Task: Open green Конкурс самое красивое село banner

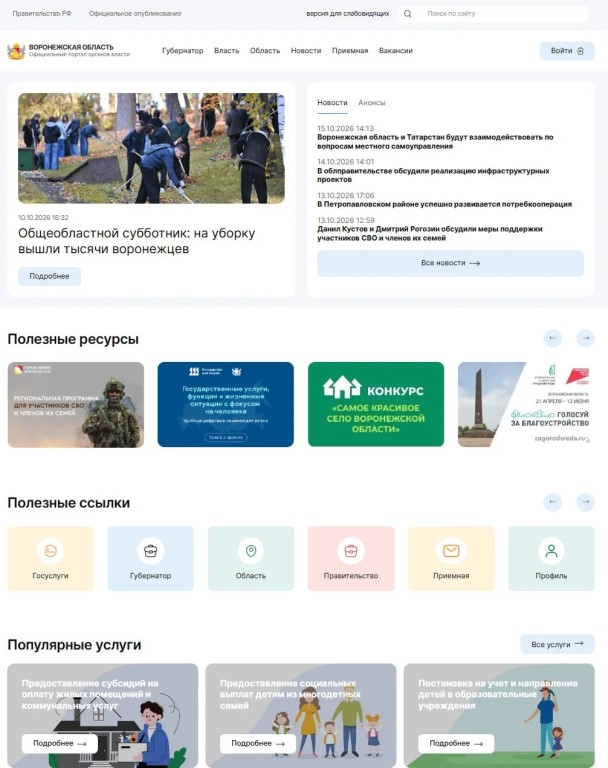Action: [376, 405]
